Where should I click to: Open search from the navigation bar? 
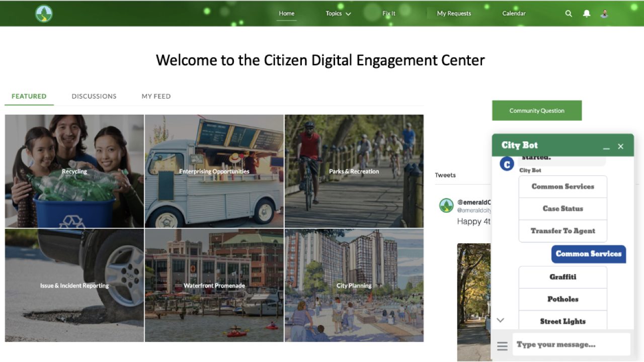coord(568,14)
